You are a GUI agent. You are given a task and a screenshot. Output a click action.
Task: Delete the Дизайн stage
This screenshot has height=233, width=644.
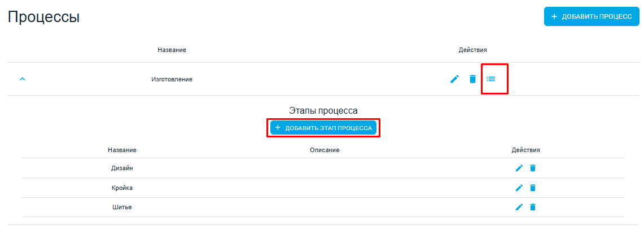coord(533,168)
